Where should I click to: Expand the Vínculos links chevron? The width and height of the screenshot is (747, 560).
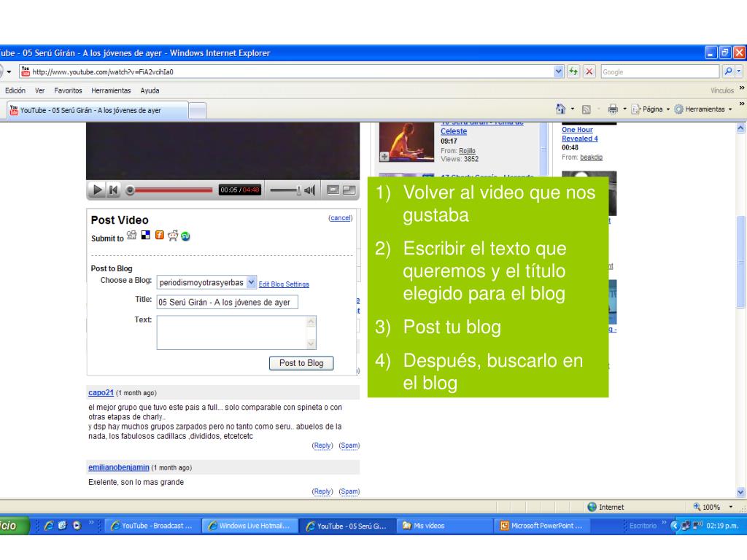click(x=742, y=88)
